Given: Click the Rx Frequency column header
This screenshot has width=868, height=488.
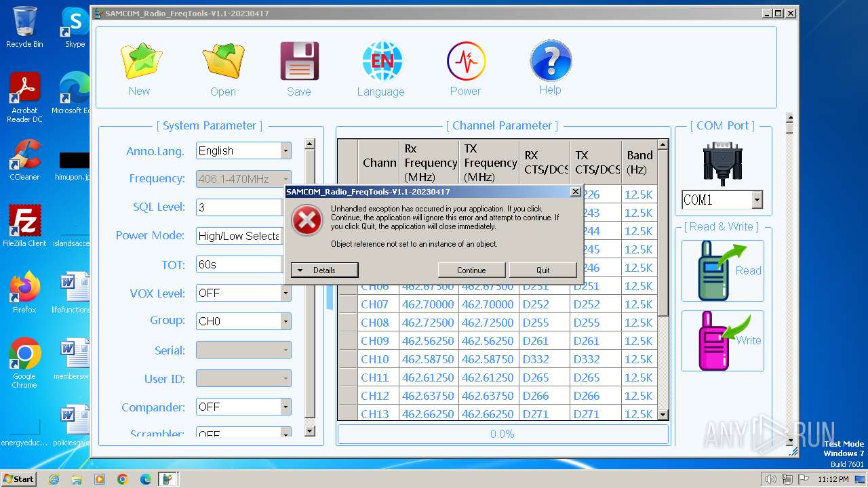Looking at the screenshot, I should coord(429,163).
